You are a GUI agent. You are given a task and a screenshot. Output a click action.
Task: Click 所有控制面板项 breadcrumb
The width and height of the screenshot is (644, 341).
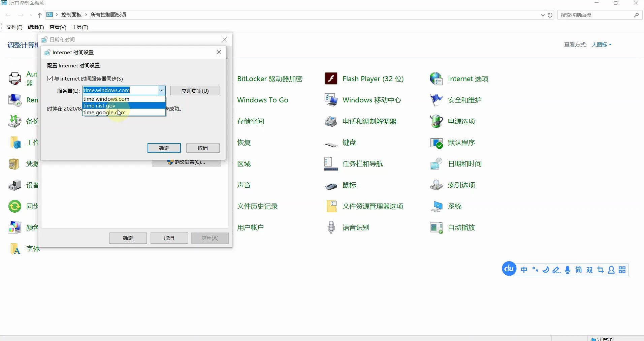click(108, 15)
